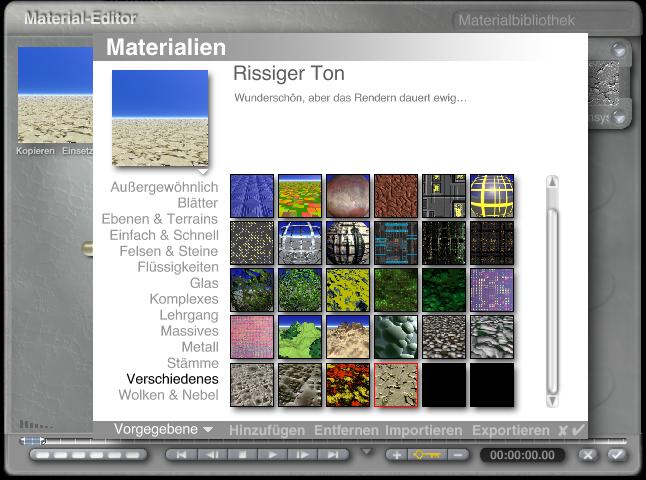Viewport: 646px width, 480px height.
Task: Open animation options triangle below the timeline
Action: (x=366, y=452)
